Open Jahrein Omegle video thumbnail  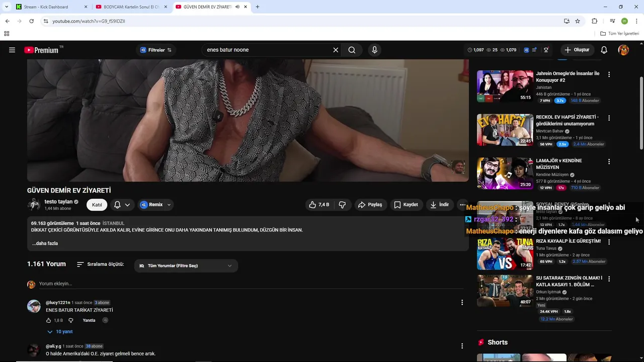[505, 86]
